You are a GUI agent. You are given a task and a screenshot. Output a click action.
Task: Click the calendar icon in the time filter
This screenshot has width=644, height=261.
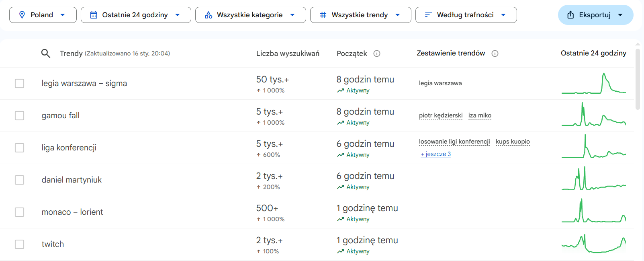[94, 15]
